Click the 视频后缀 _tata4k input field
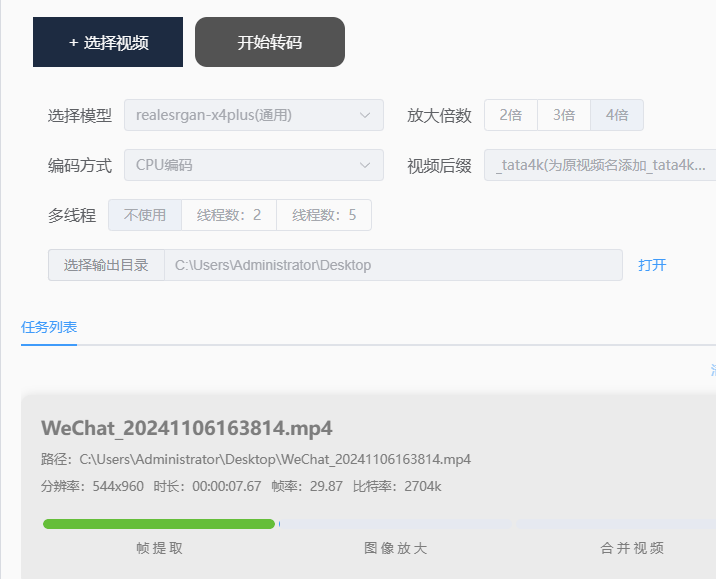Screen dimensions: 716x579 [602, 165]
